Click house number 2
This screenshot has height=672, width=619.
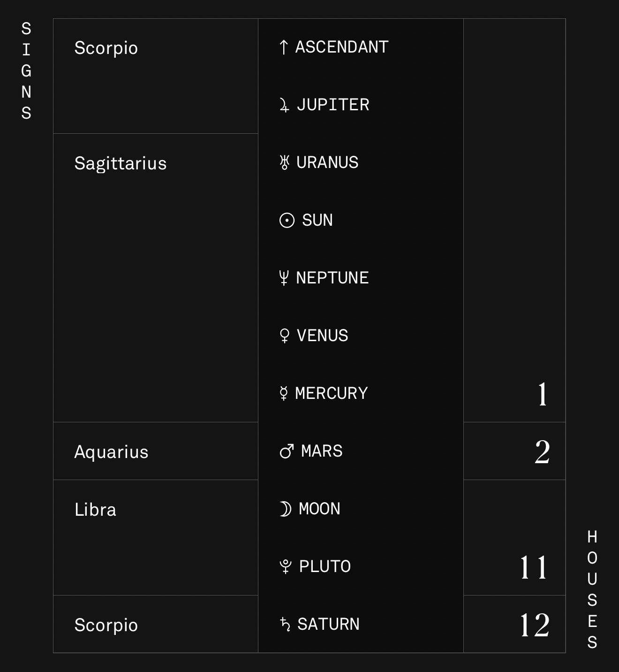click(542, 452)
